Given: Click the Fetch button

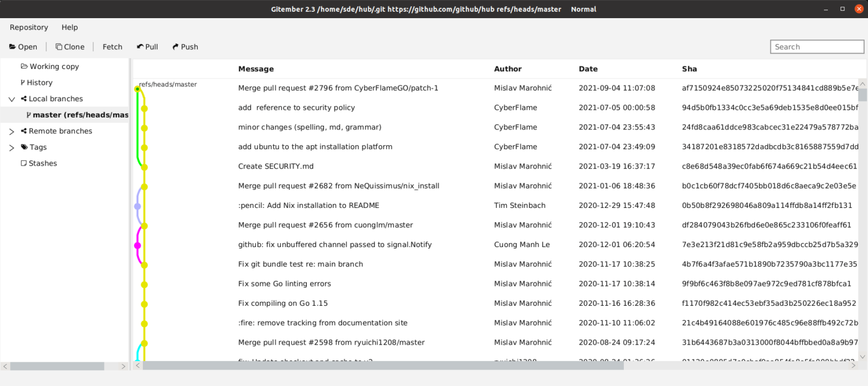Looking at the screenshot, I should pos(112,47).
